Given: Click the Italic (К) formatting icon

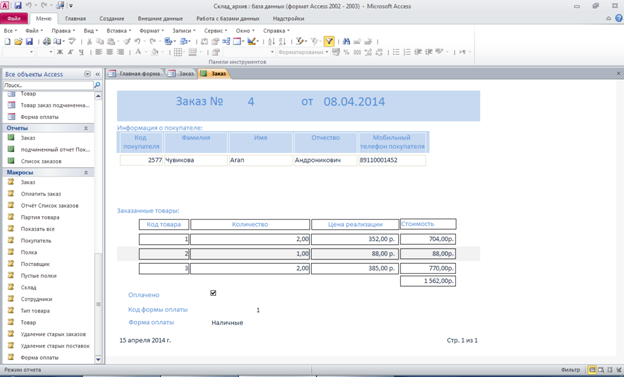Looking at the screenshot, I should [x=70, y=52].
